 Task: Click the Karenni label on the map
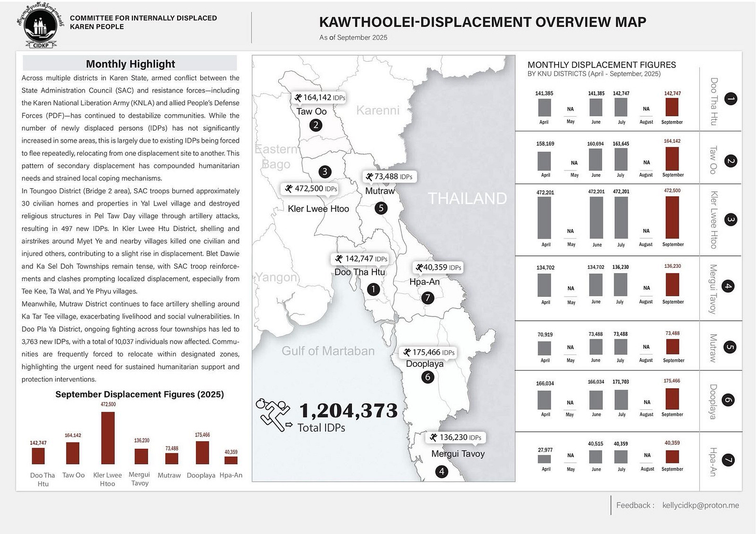pyautogui.click(x=378, y=110)
